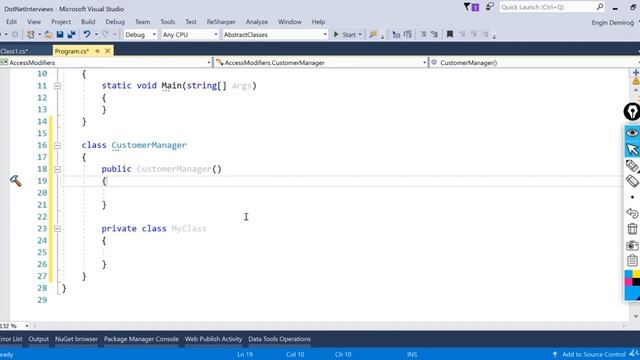Open the NuGet browser panel tab

click(76, 339)
